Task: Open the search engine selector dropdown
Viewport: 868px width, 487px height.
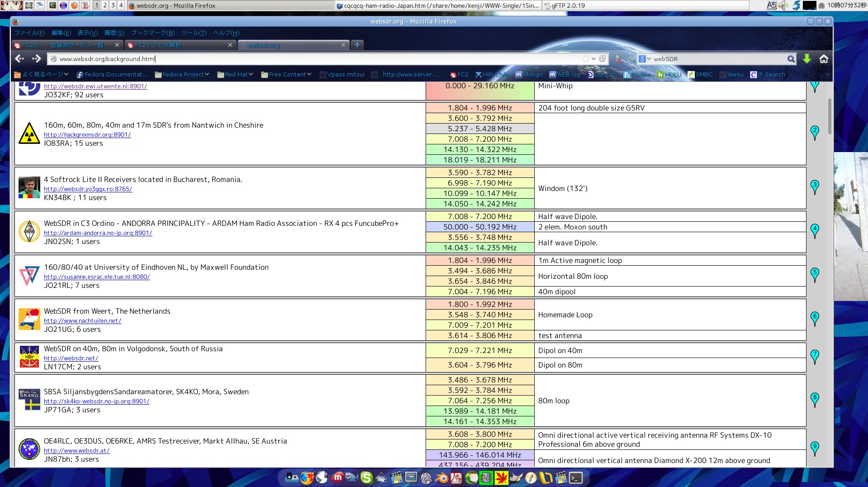Action: [x=645, y=59]
